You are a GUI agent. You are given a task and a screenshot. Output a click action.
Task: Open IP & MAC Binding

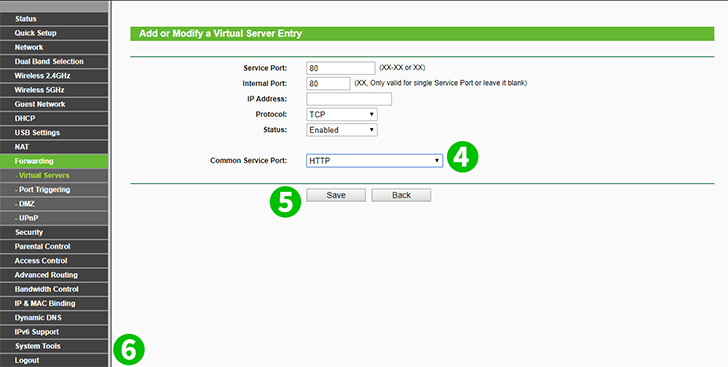pyautogui.click(x=54, y=304)
